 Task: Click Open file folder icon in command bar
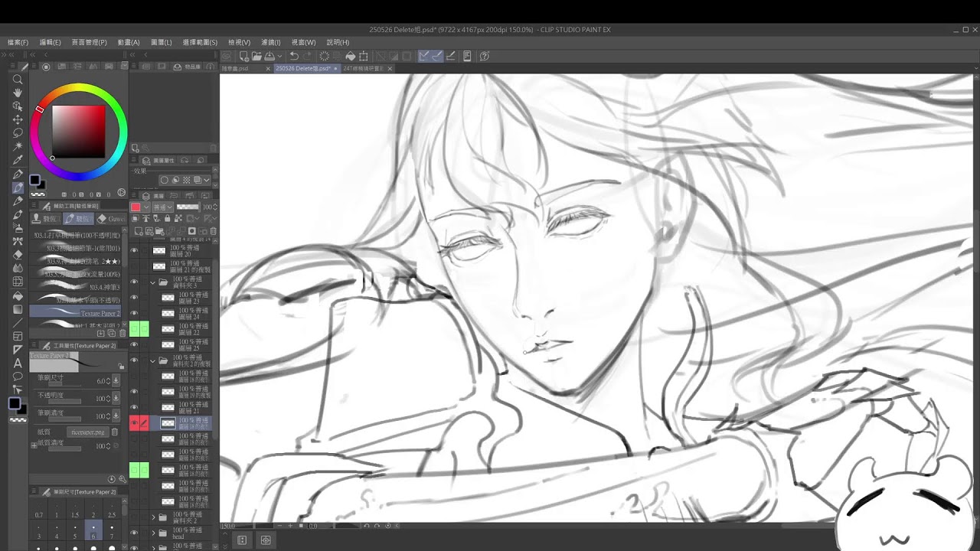click(257, 56)
